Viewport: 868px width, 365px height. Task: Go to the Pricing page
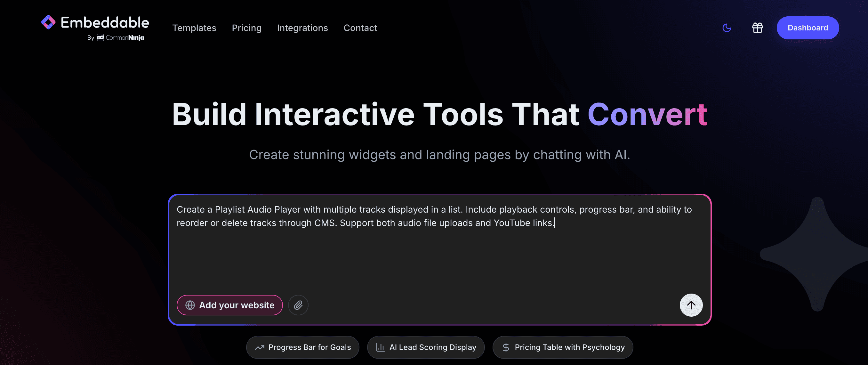tap(246, 28)
